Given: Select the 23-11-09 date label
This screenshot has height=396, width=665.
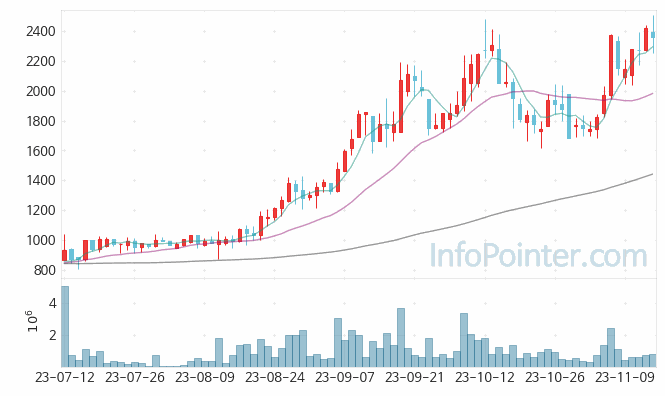Looking at the screenshot, I should click(625, 377).
